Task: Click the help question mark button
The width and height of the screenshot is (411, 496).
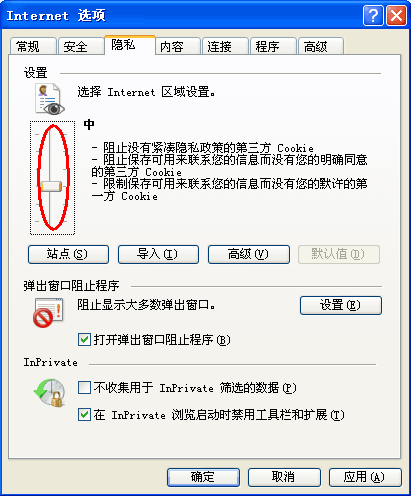Action: coord(373,15)
